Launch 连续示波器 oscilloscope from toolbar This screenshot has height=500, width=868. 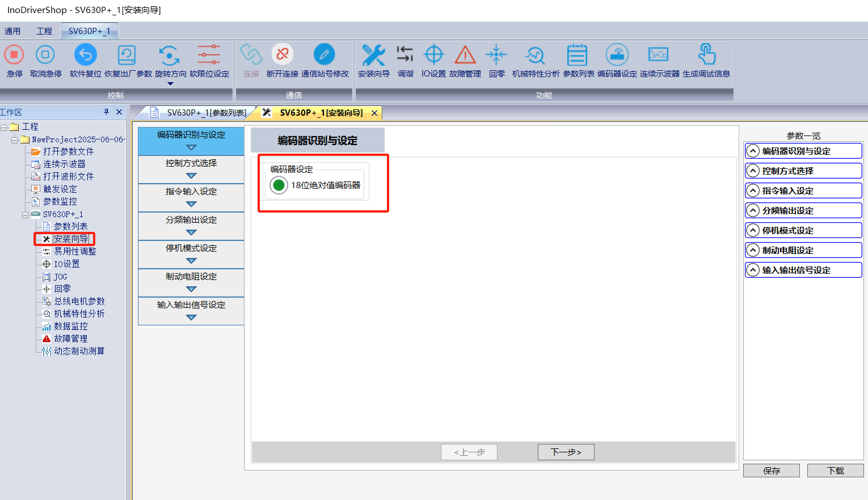click(x=659, y=56)
